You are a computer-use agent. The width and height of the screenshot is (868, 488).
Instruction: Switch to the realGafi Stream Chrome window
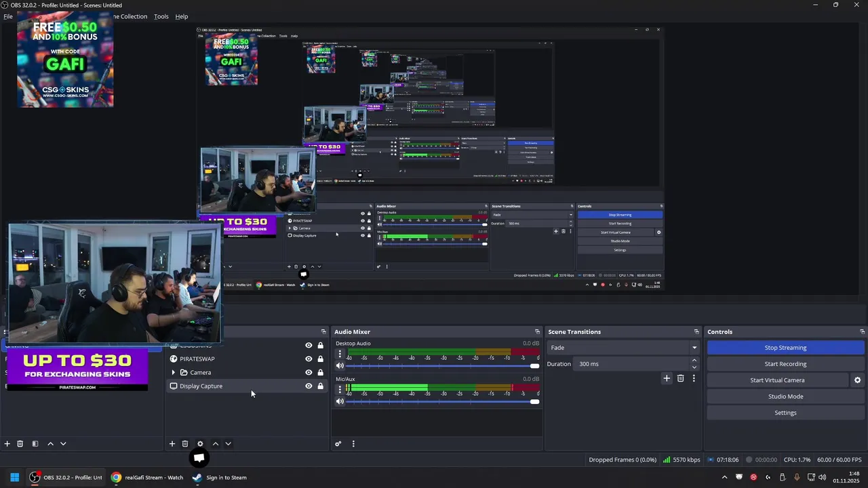pyautogui.click(x=147, y=477)
